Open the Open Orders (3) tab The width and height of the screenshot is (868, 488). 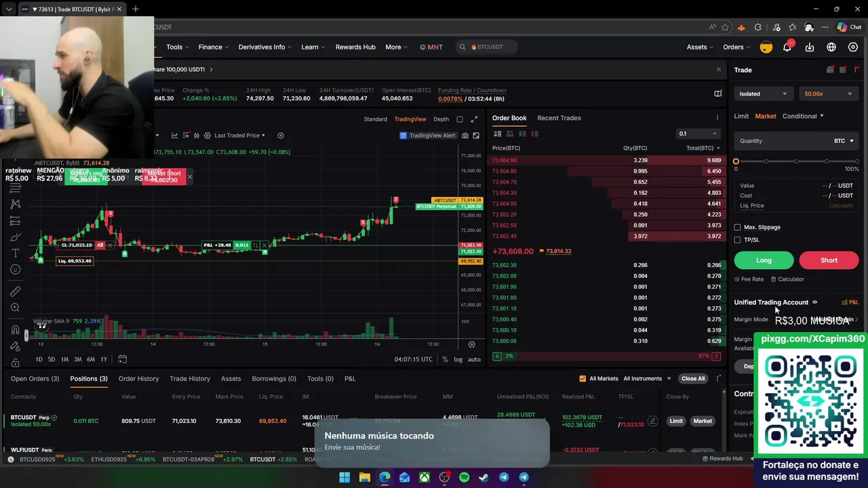click(x=35, y=379)
